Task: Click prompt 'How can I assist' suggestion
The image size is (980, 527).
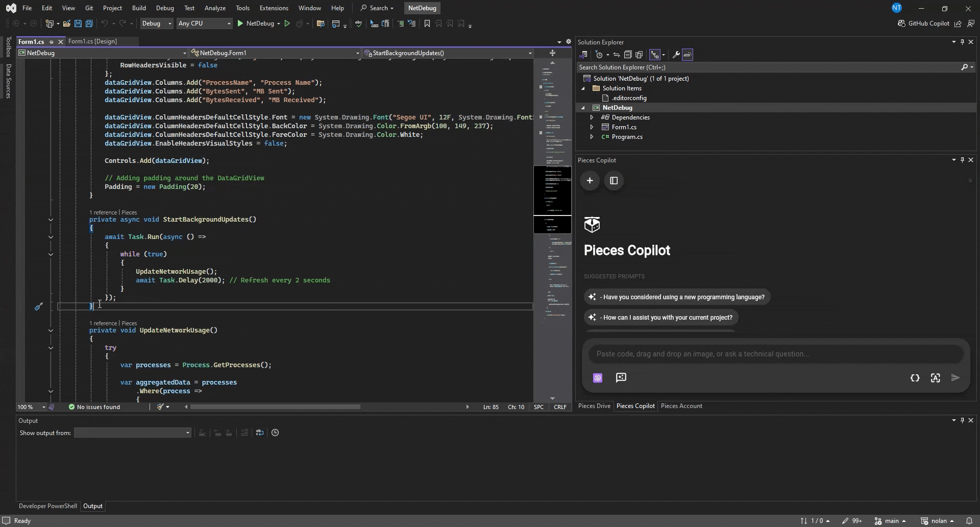Action: click(661, 318)
